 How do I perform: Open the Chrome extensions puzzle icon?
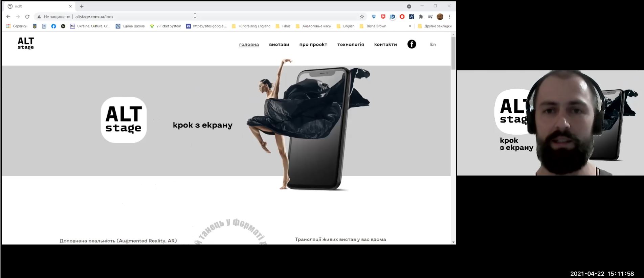coord(421,17)
